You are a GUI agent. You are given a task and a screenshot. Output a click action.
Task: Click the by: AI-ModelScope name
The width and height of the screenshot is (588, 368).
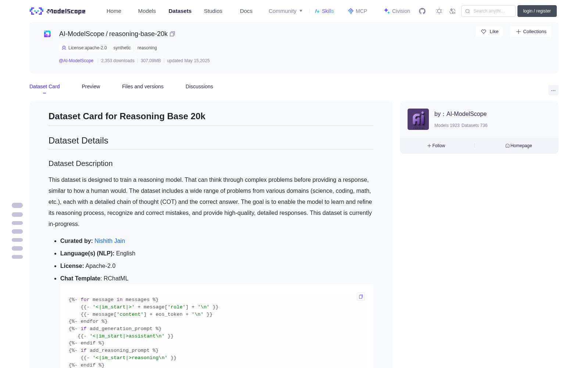[460, 114]
